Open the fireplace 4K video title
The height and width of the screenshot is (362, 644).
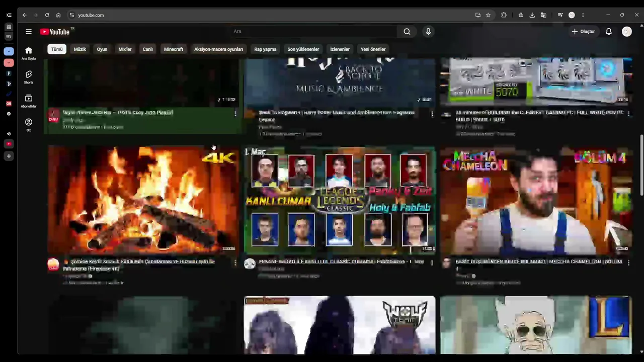pos(139,265)
